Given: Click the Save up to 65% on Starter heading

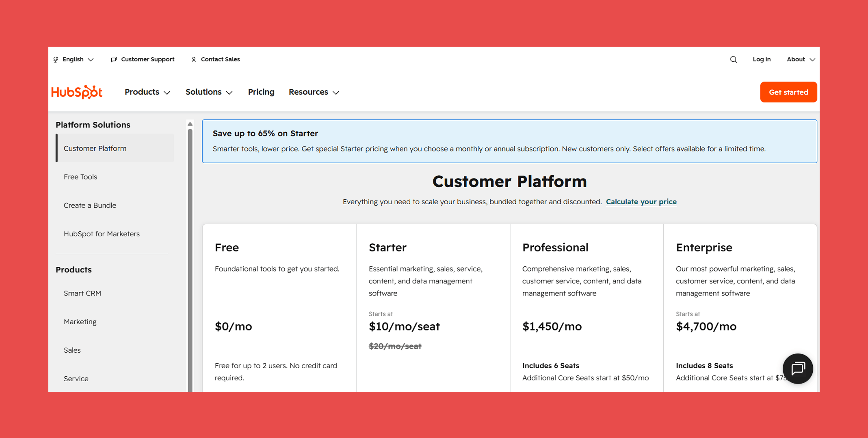Looking at the screenshot, I should pyautogui.click(x=265, y=134).
